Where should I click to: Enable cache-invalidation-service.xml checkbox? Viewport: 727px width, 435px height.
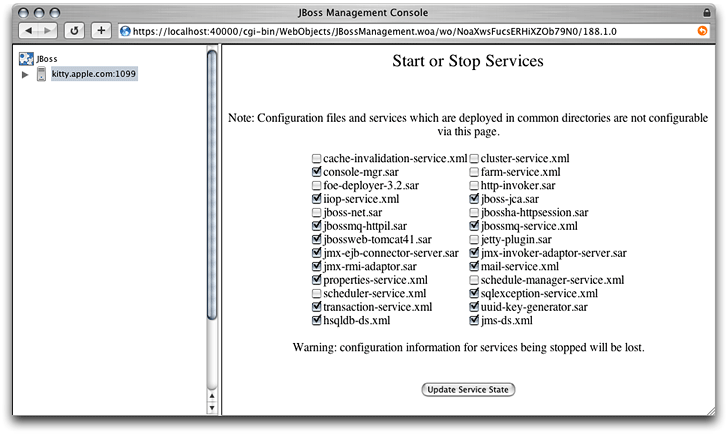coord(316,159)
